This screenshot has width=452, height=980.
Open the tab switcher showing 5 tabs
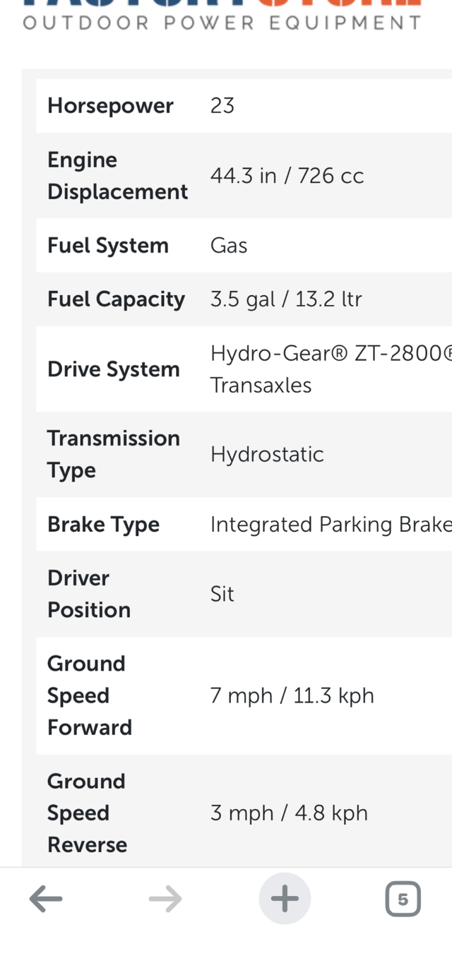403,899
